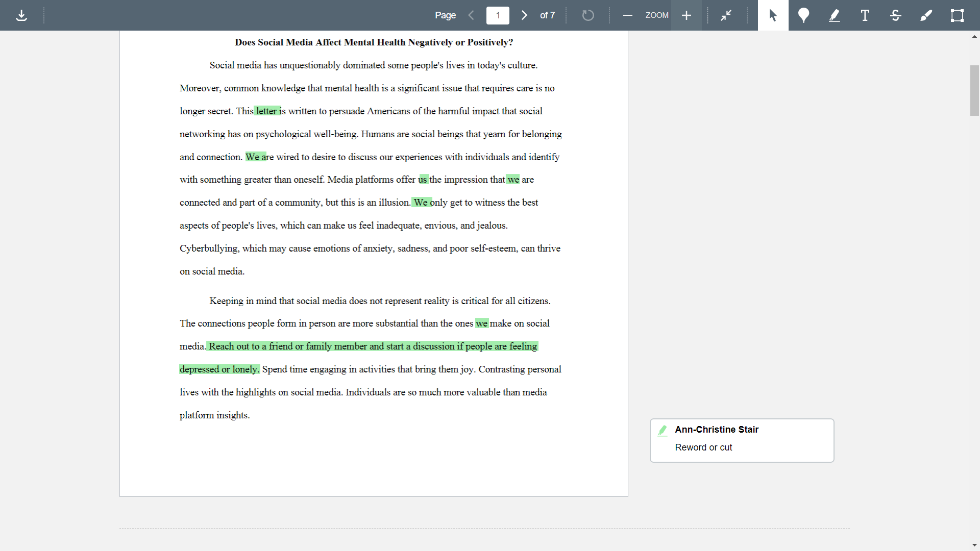Click highlighted 'we' before 'make on social'
980x551 pixels.
(x=482, y=323)
